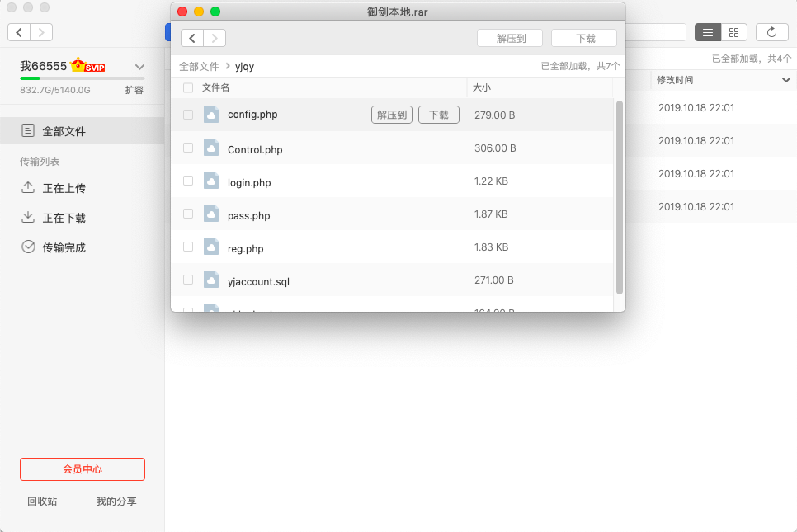The image size is (797, 532).
Task: Go back with archive window back arrow
Action: 192,38
